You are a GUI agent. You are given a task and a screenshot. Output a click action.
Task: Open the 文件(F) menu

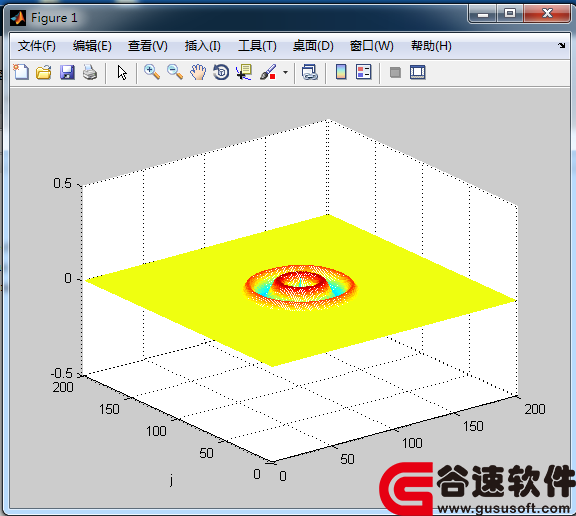coord(37,46)
